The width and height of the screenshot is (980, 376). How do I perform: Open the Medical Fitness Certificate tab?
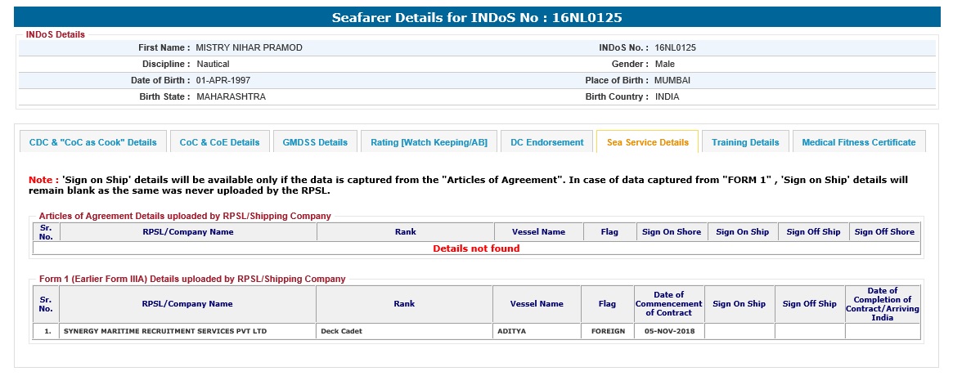pos(858,142)
